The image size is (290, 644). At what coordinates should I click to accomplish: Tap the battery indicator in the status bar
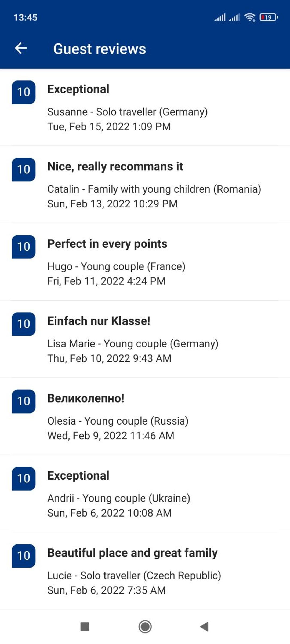click(x=269, y=17)
